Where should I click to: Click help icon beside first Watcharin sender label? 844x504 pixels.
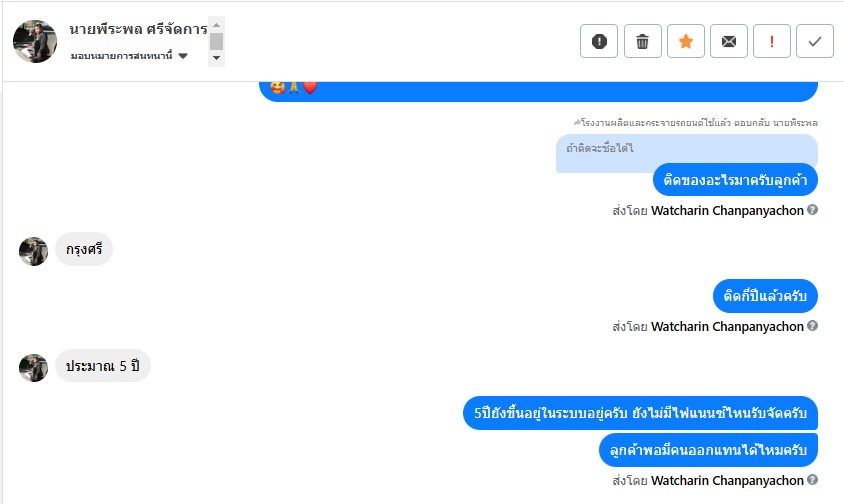click(813, 209)
